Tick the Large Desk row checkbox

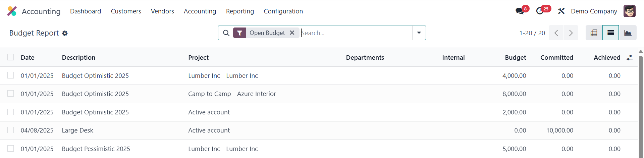11,130
